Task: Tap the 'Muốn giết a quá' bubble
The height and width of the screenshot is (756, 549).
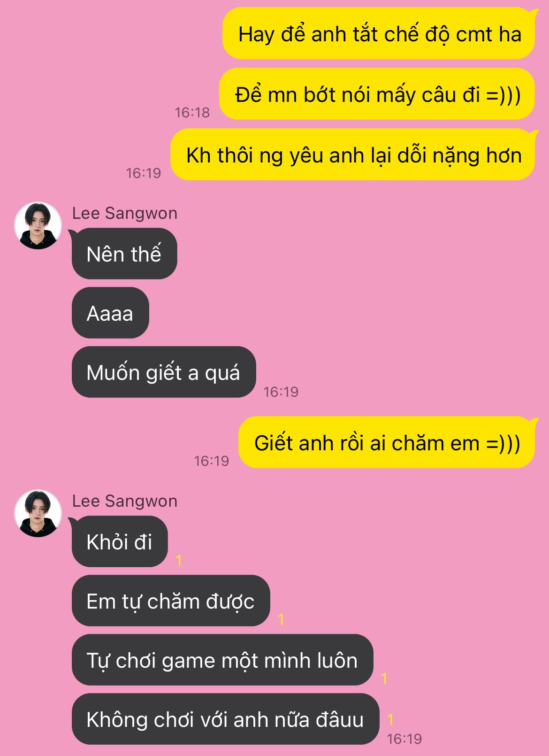Action: (x=164, y=372)
